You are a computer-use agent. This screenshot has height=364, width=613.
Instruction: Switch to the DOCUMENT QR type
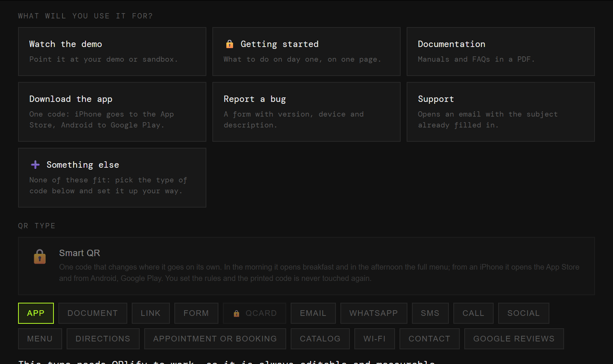click(93, 313)
